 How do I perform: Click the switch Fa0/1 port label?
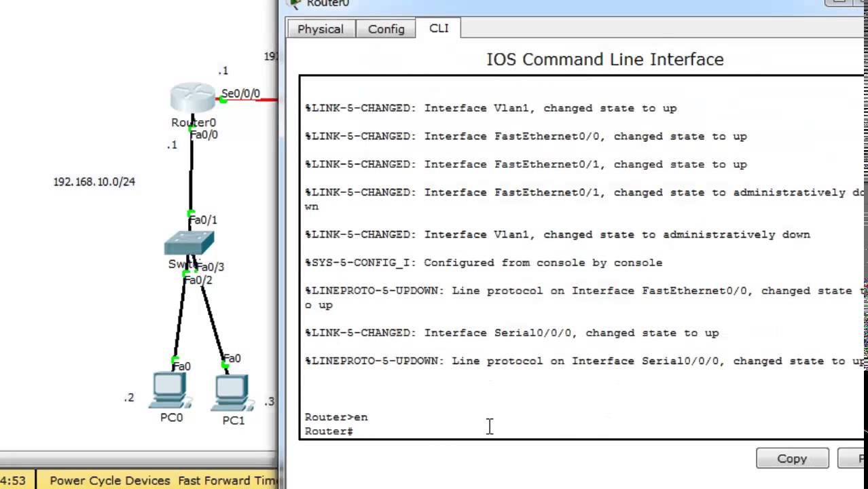203,220
